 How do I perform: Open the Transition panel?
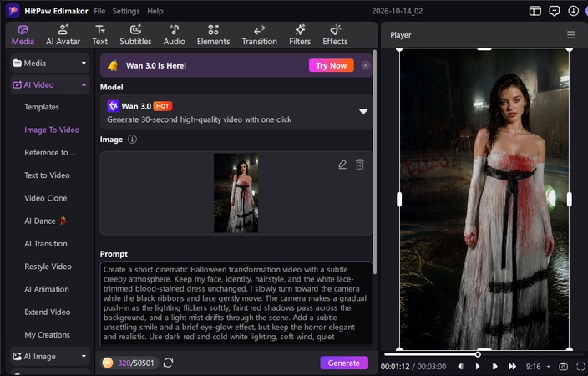(x=259, y=35)
